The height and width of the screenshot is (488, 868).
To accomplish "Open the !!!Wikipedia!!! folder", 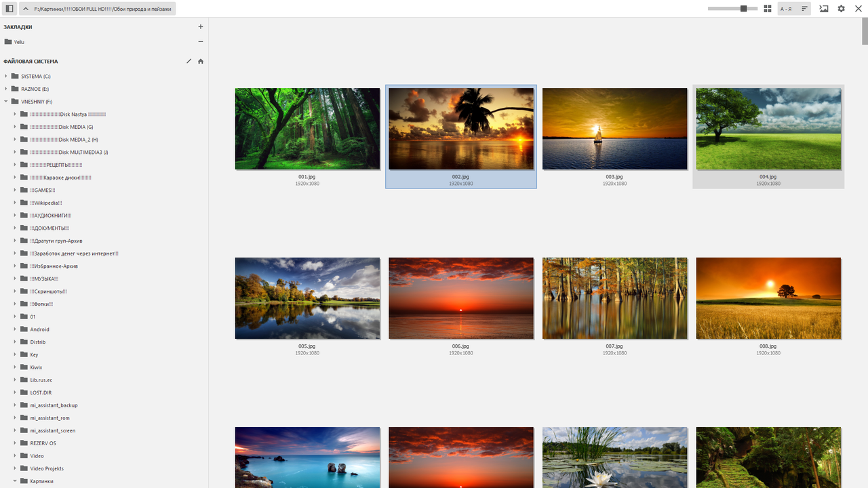I will pos(46,203).
